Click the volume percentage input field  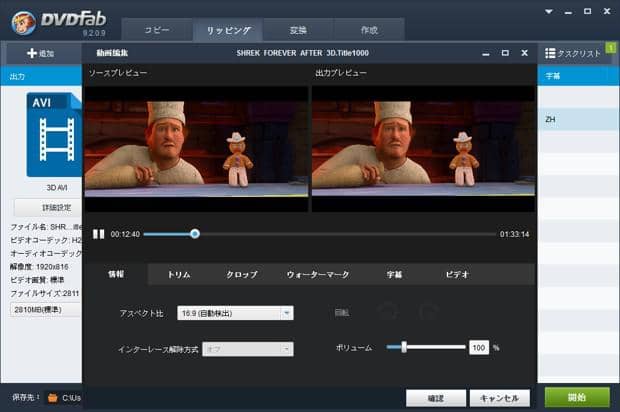click(x=479, y=348)
